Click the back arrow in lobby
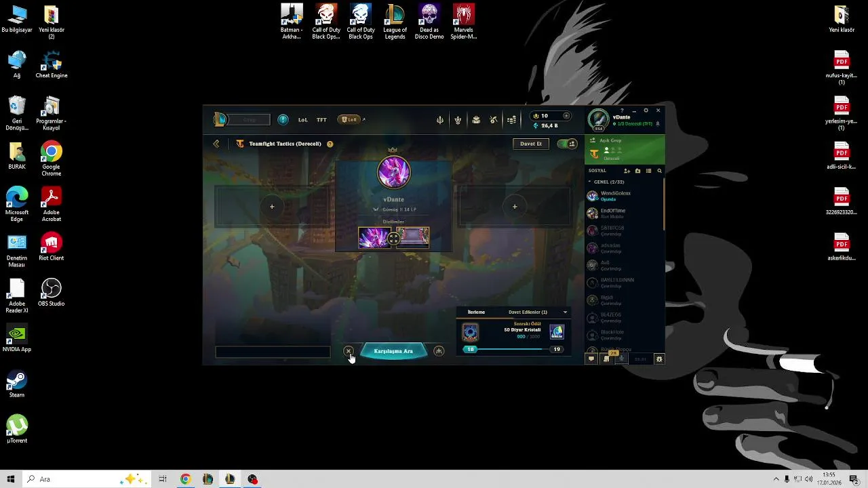 point(216,144)
